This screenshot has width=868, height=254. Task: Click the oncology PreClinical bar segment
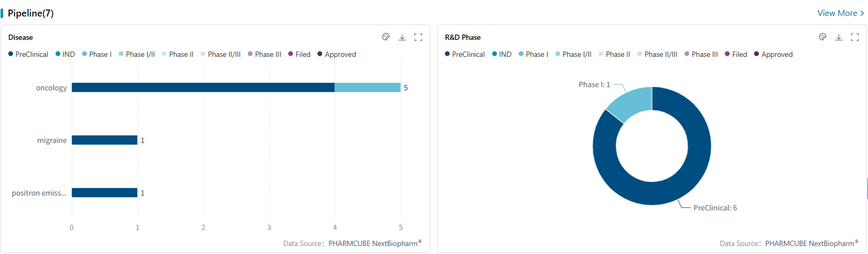(x=203, y=88)
